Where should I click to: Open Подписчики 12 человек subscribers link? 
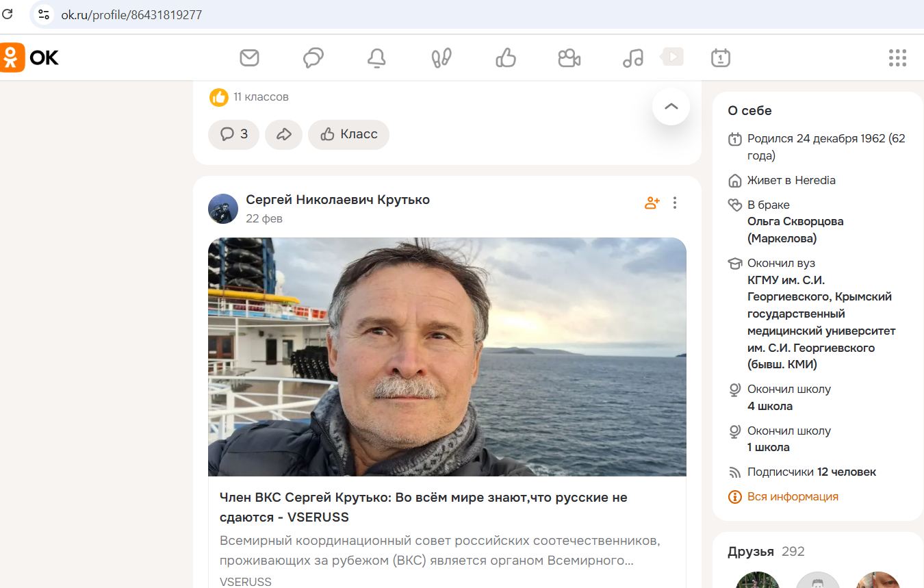812,472
